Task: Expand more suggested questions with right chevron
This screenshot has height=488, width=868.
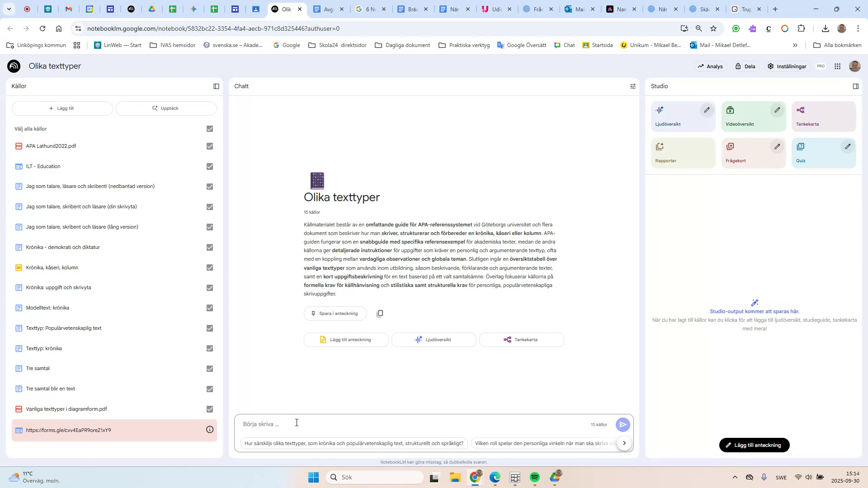Action: (624, 443)
